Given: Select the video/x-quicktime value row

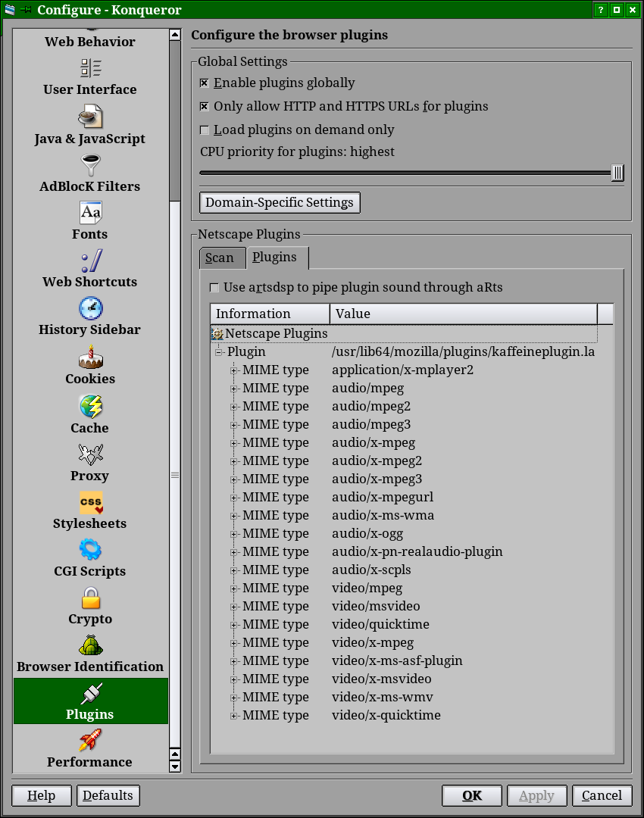Looking at the screenshot, I should pyautogui.click(x=386, y=715).
